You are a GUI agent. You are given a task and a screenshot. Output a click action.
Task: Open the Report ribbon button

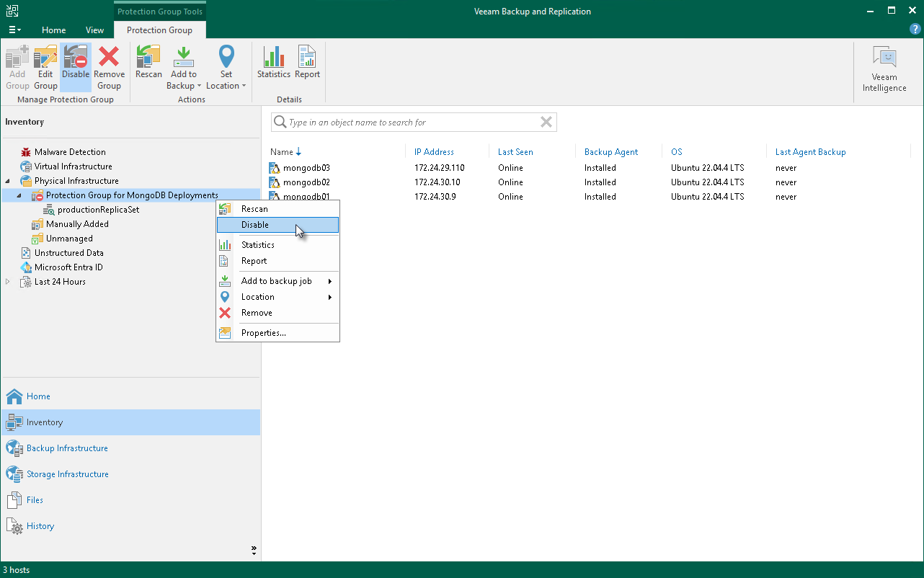click(307, 63)
